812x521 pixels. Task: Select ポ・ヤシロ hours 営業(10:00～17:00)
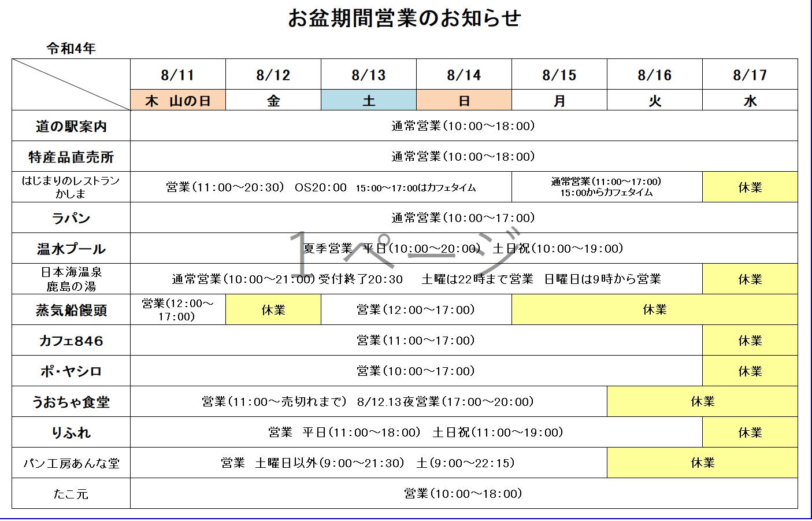click(417, 371)
